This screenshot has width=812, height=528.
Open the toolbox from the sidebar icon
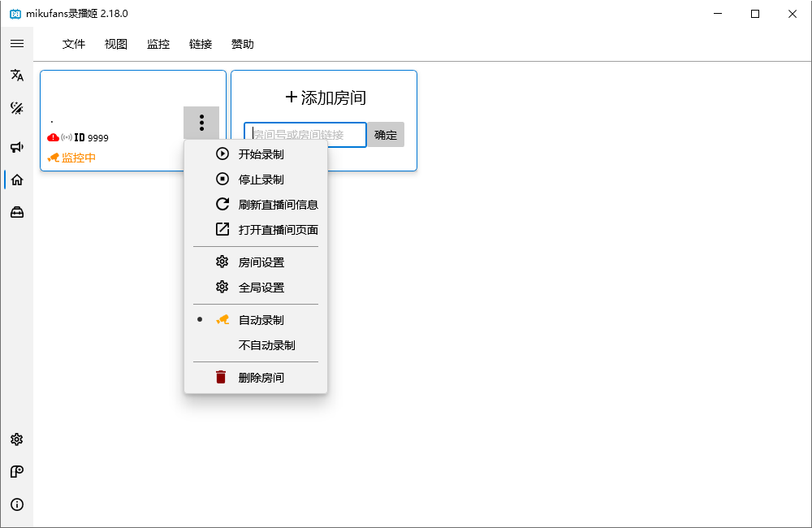17,212
